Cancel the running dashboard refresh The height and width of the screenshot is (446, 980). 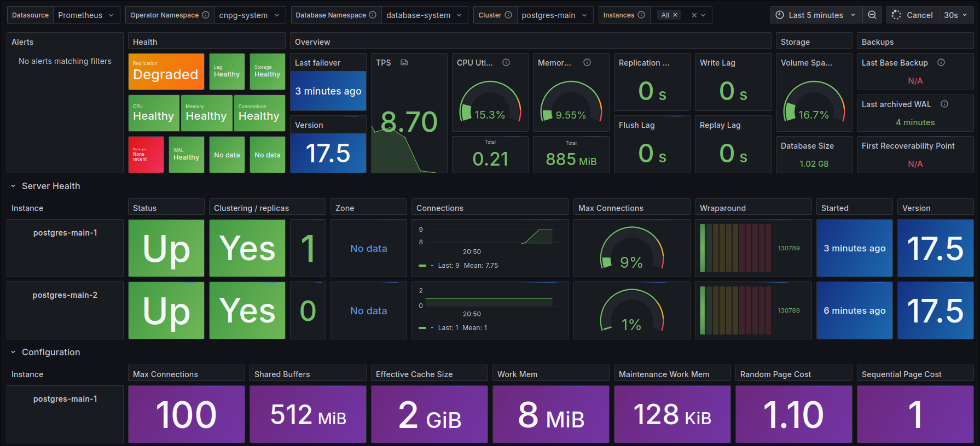912,15
